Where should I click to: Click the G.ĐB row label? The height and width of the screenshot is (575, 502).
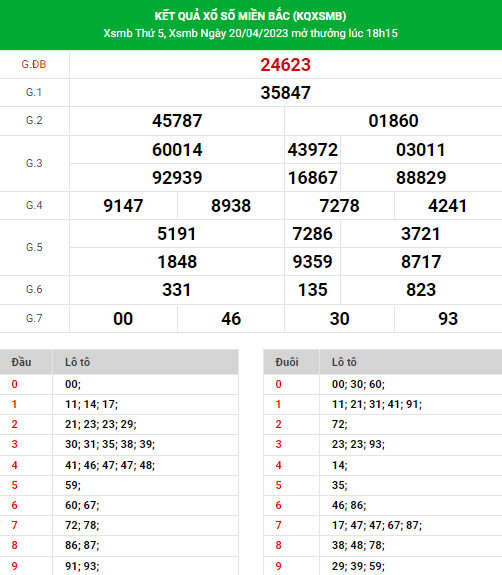pyautogui.click(x=34, y=65)
